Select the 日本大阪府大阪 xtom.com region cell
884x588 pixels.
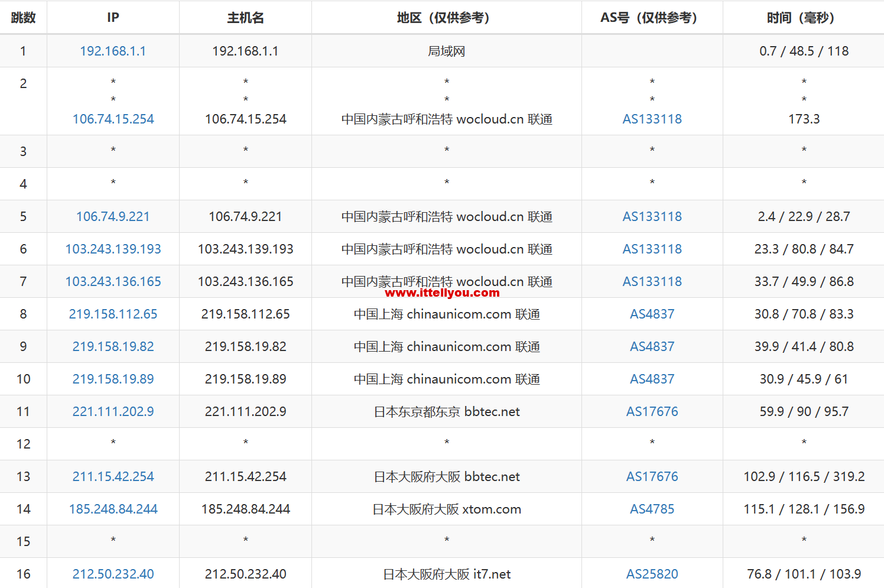pos(446,509)
